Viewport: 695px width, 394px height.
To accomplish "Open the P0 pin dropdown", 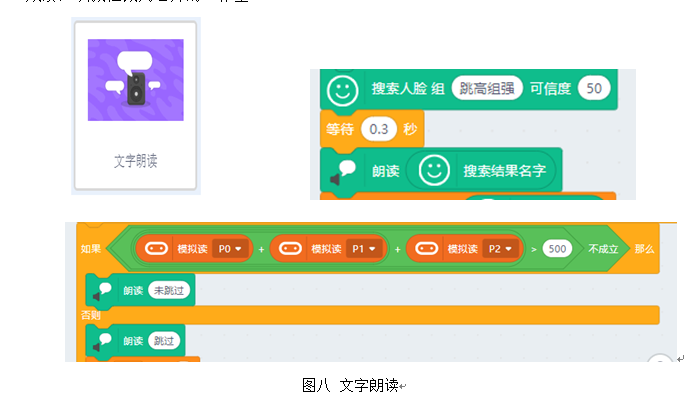I will pyautogui.click(x=230, y=249).
